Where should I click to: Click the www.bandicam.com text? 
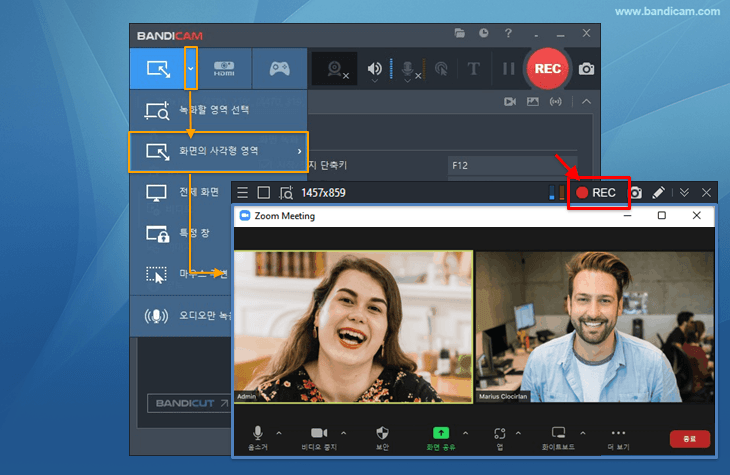point(667,11)
